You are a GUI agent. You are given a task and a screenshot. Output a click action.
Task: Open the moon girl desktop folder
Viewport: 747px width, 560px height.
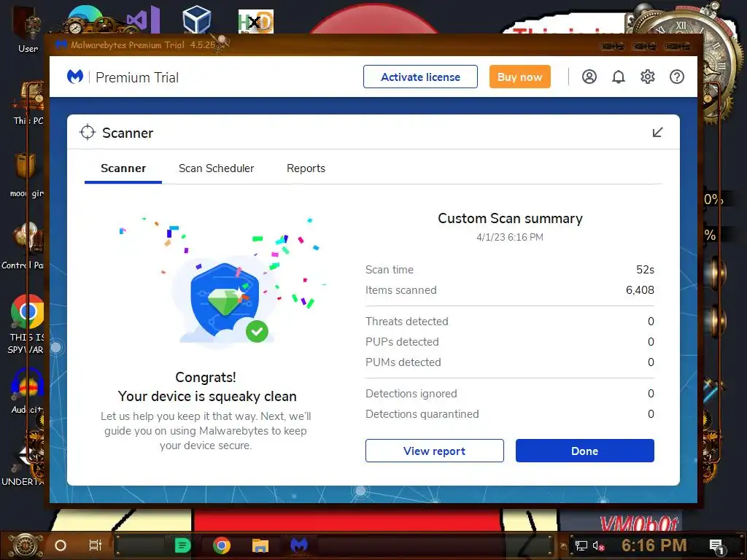click(27, 175)
